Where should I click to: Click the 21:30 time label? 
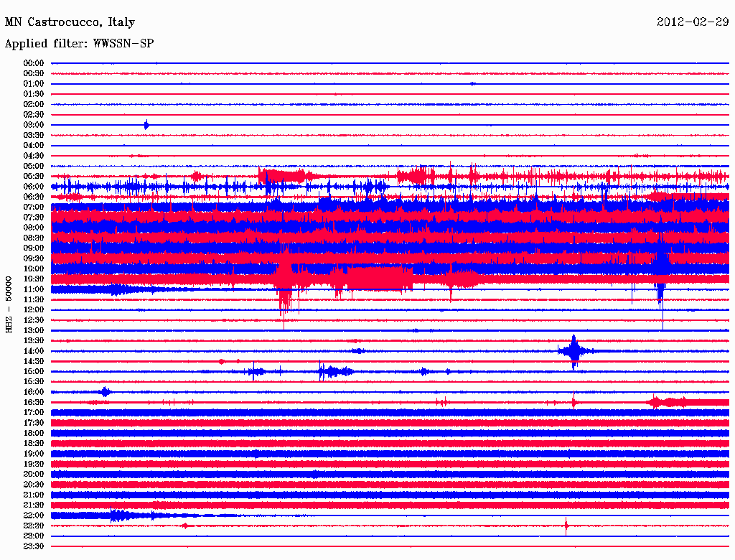coord(34,505)
